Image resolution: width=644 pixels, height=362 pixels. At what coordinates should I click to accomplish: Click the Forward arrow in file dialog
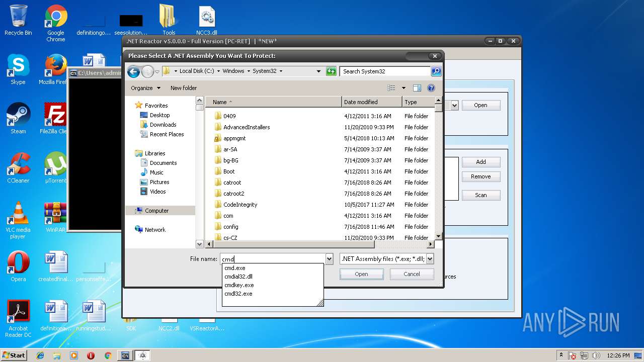pos(147,71)
